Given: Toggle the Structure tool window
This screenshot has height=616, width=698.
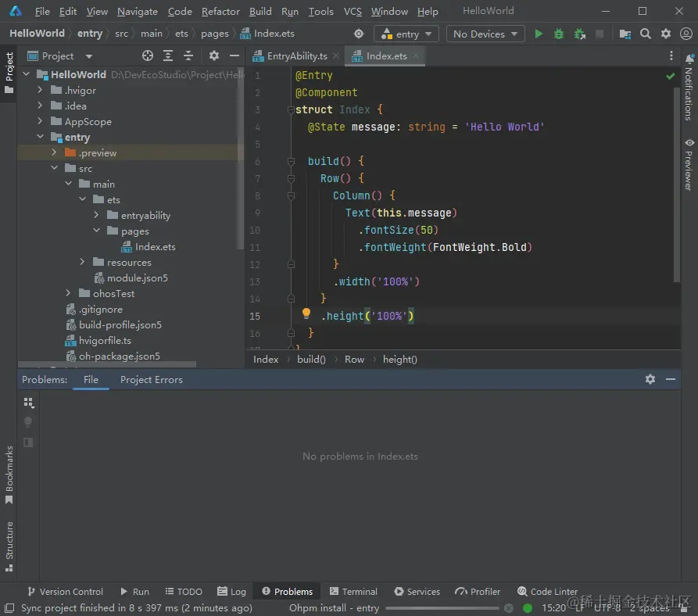Looking at the screenshot, I should [x=9, y=546].
